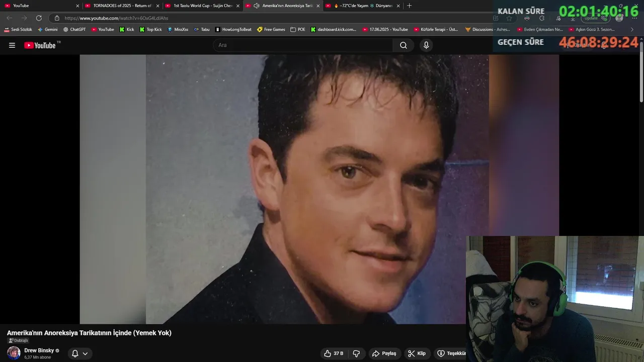This screenshot has width=644, height=362.
Task: Go back with the browser back arrow
Action: coord(10,18)
